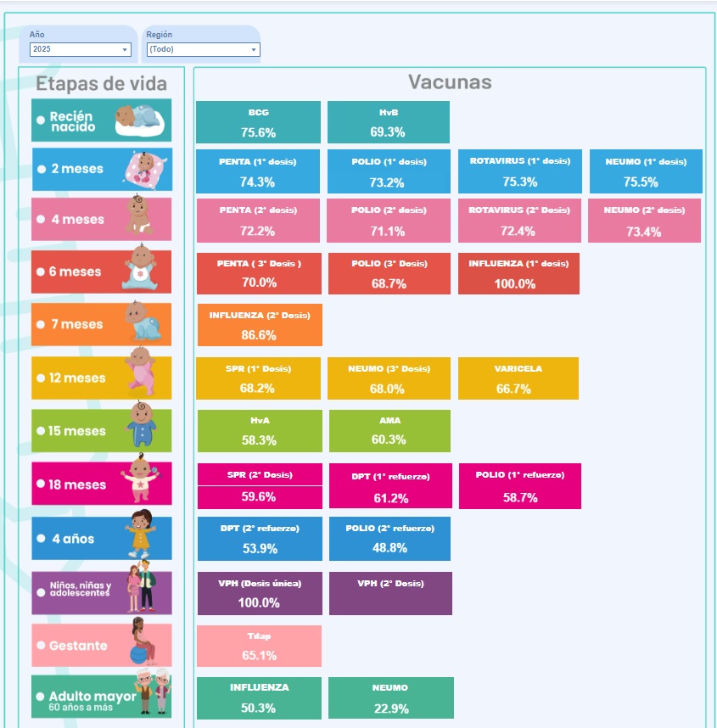Click the Tdap 65.1% vaccine card
Viewport: 717px width, 728px height.
tap(259, 646)
